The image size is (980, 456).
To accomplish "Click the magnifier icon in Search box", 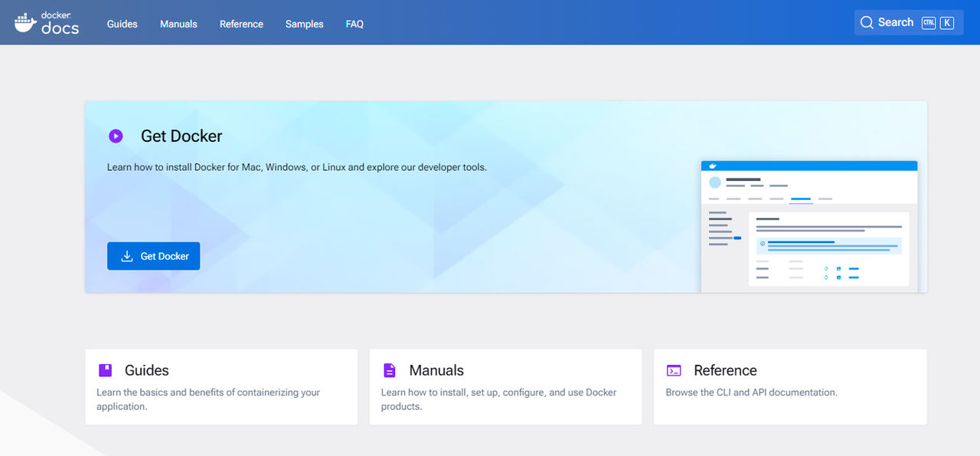I will click(867, 22).
